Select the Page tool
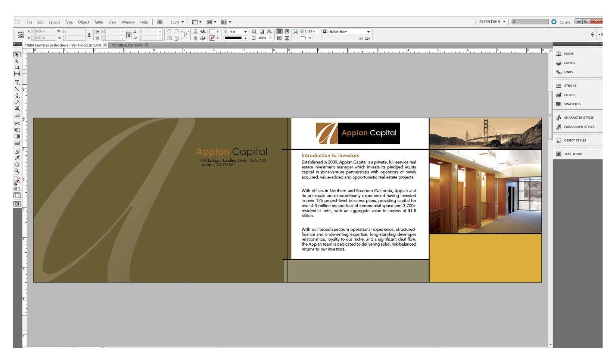616x364 pixels. pyautogui.click(x=17, y=67)
